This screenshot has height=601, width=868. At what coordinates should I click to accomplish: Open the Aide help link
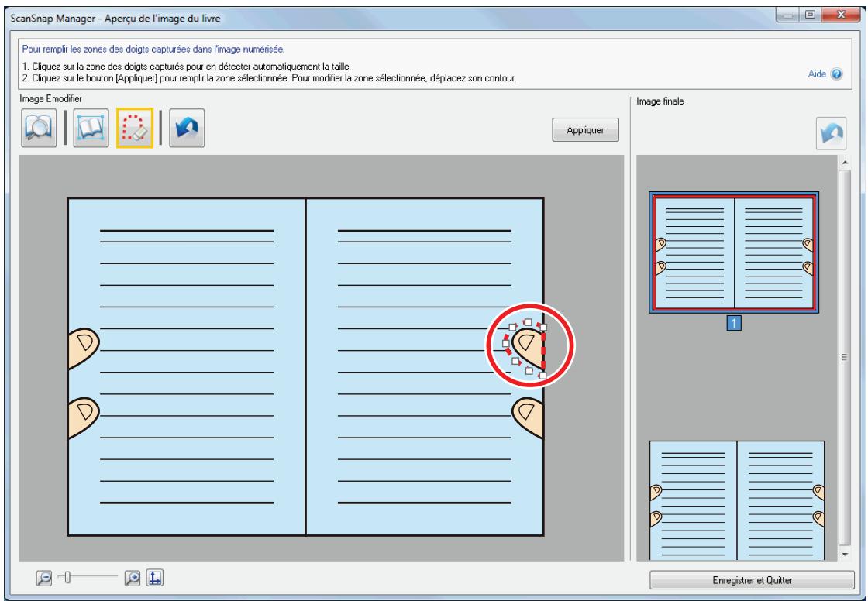(817, 74)
